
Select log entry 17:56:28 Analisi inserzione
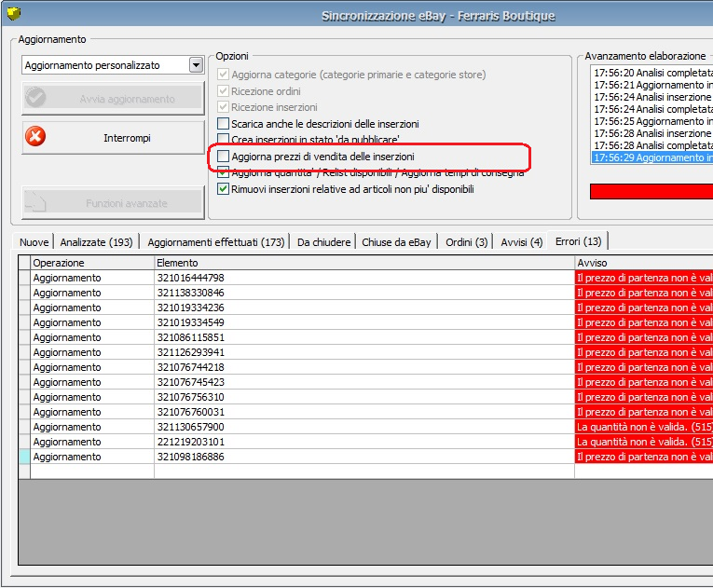[x=652, y=133]
